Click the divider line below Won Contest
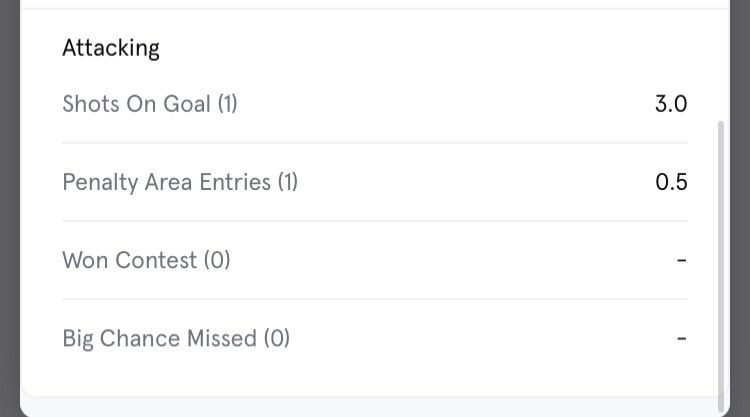This screenshot has width=750, height=417. (374, 299)
